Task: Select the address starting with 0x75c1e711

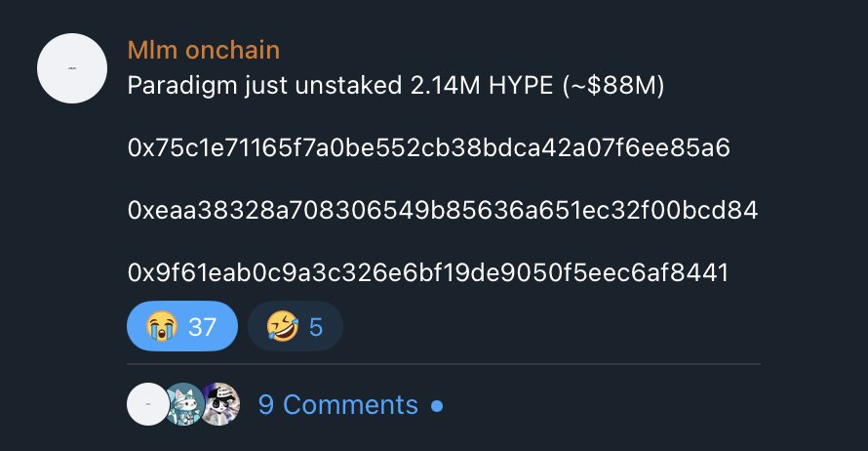Action: pos(429,148)
